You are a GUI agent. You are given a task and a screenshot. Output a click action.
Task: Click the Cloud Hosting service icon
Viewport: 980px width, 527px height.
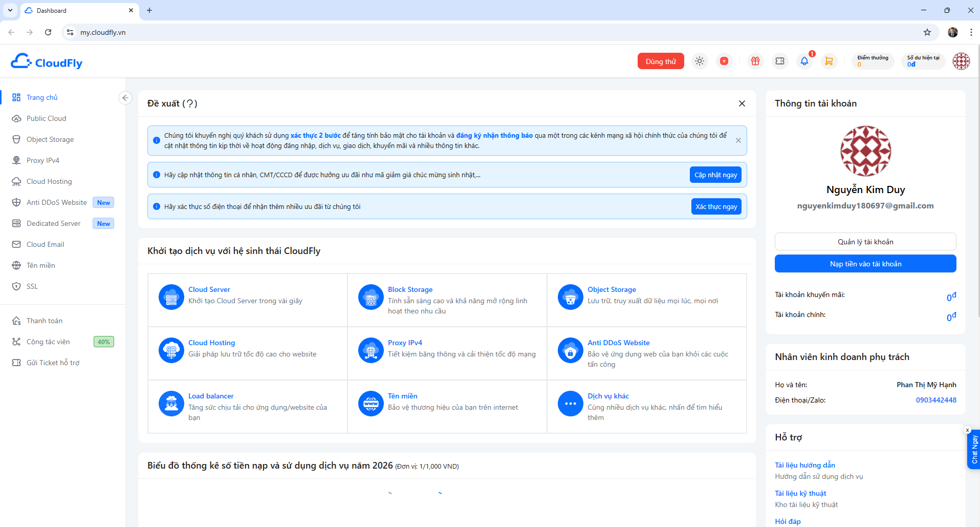pyautogui.click(x=171, y=350)
